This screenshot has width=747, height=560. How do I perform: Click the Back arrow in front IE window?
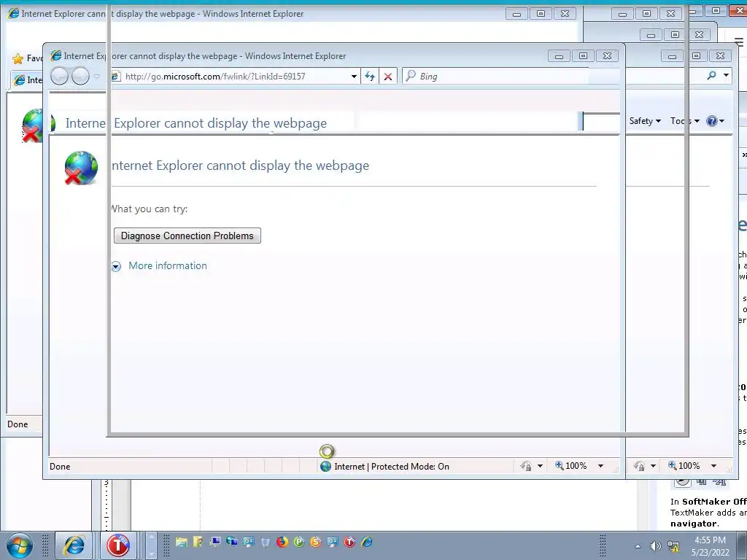60,76
